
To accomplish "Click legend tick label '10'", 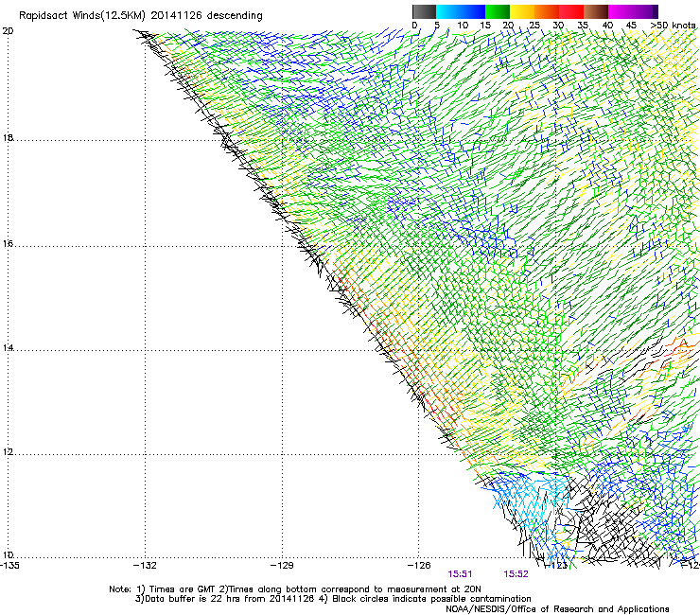I will click(x=463, y=26).
